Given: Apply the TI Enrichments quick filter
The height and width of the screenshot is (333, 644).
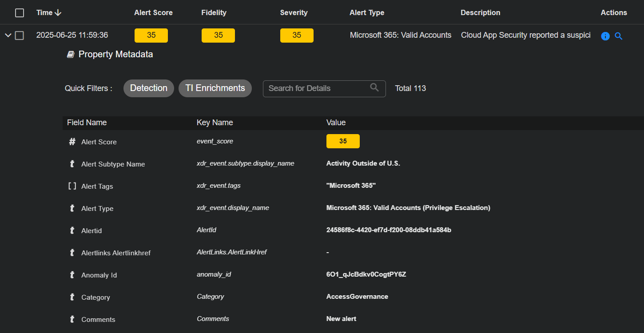Looking at the screenshot, I should pos(215,88).
